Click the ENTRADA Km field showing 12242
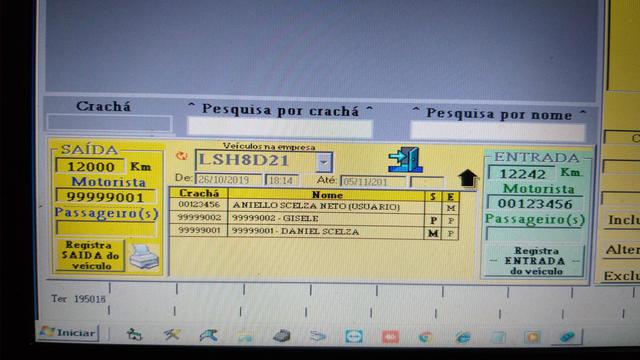The image size is (640, 360). pyautogui.click(x=522, y=173)
